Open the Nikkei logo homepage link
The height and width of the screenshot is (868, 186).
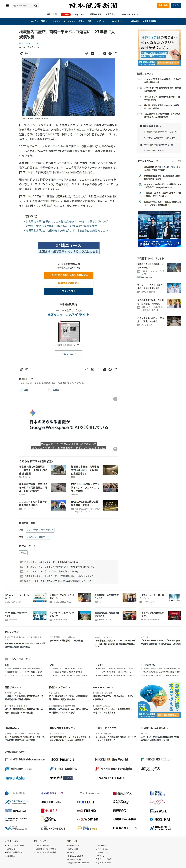pyautogui.click(x=93, y=5)
